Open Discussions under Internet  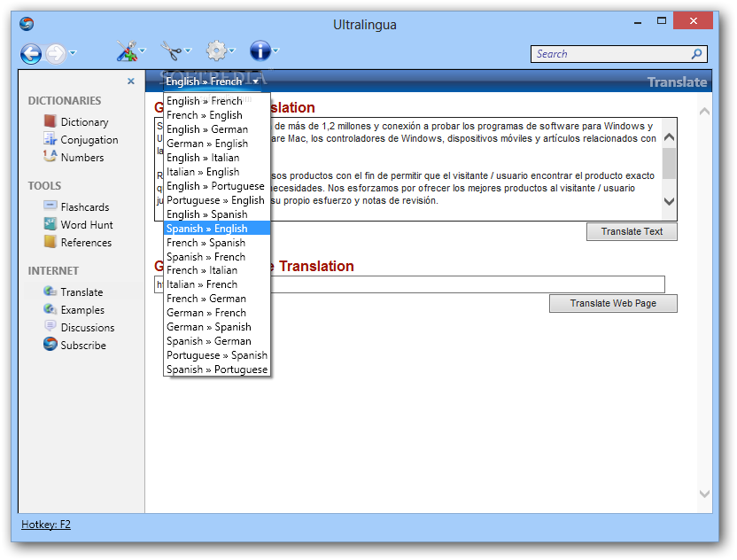pos(88,328)
